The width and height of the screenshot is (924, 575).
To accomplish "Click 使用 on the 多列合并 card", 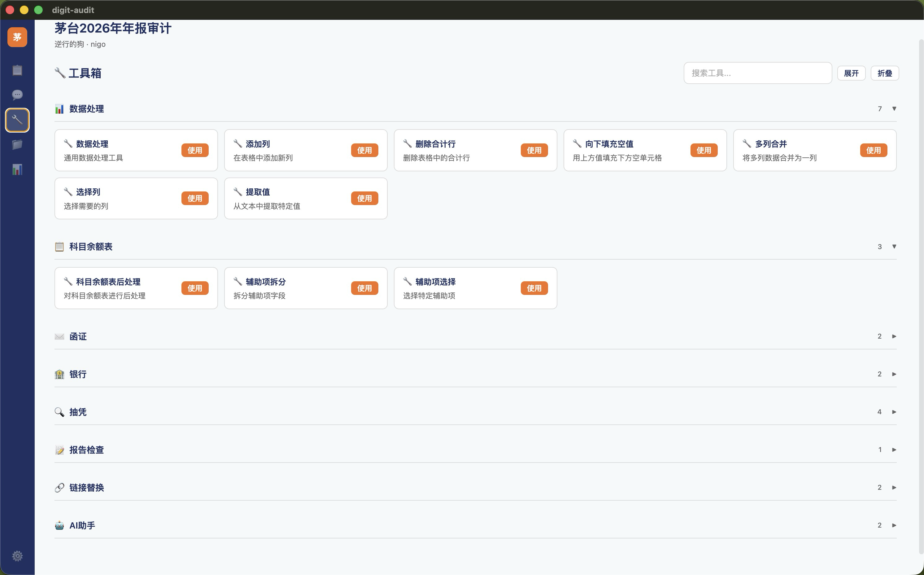I will pyautogui.click(x=874, y=150).
